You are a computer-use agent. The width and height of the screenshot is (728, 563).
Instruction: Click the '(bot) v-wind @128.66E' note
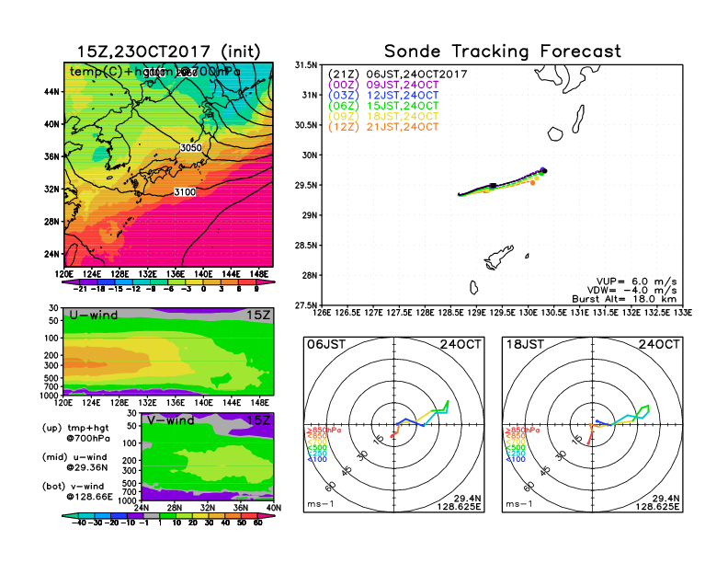click(77, 491)
